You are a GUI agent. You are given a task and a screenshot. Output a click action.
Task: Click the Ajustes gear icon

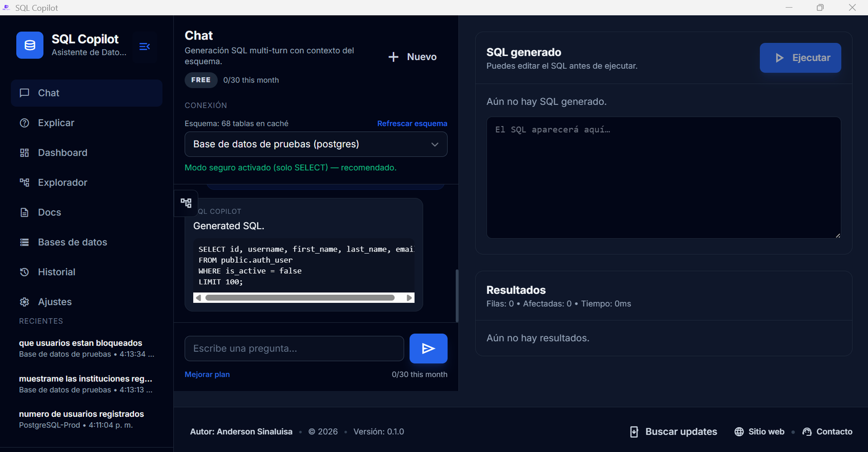(24, 302)
